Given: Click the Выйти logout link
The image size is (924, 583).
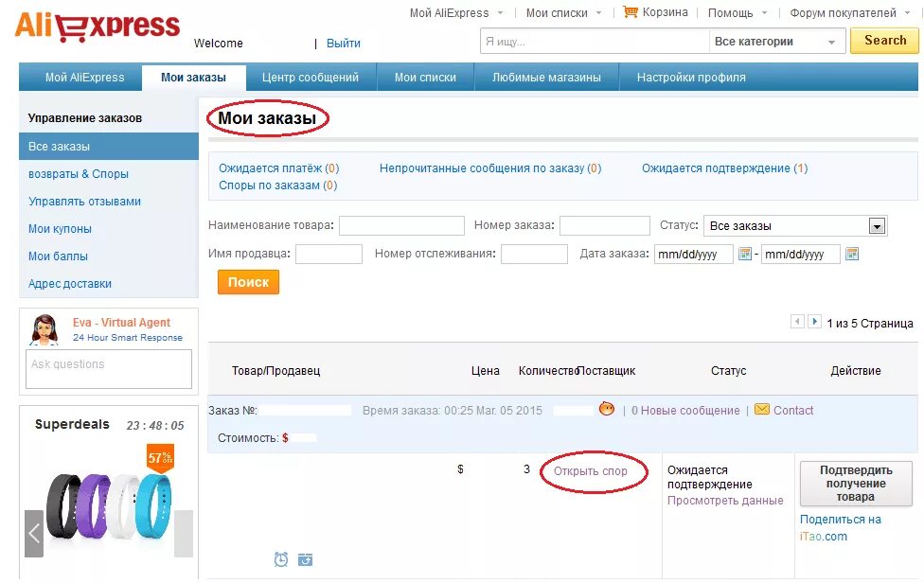Looking at the screenshot, I should 344,43.
